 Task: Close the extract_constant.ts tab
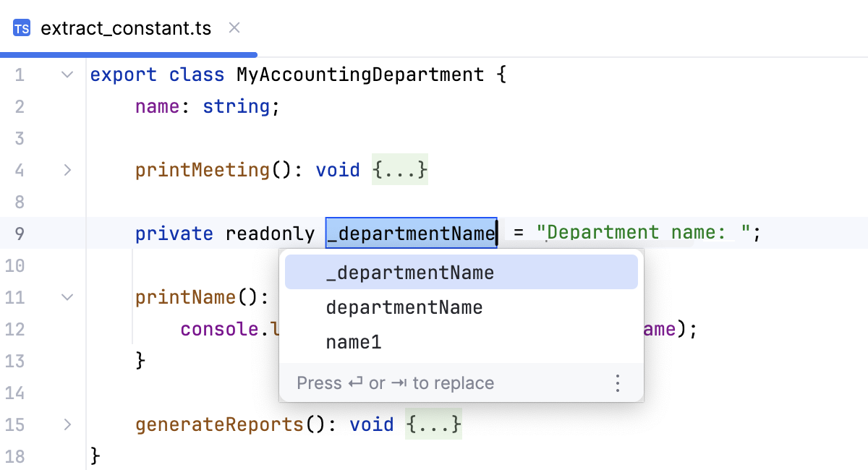[234, 27]
